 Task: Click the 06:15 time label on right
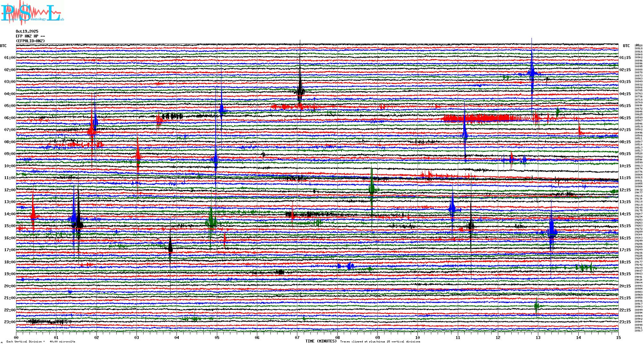tap(625, 118)
